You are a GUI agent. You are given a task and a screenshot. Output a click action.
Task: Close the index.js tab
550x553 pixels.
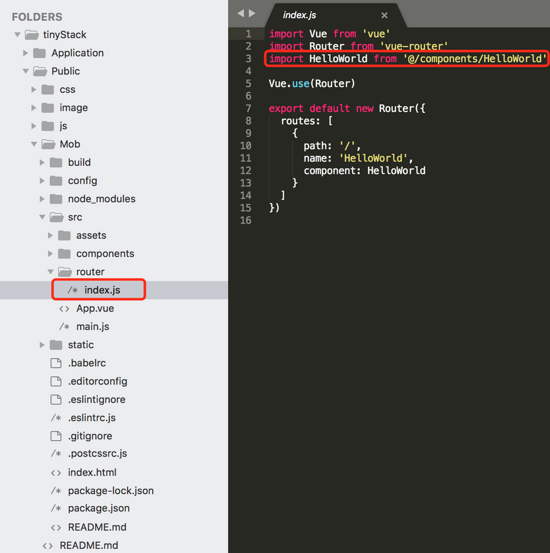pyautogui.click(x=384, y=15)
